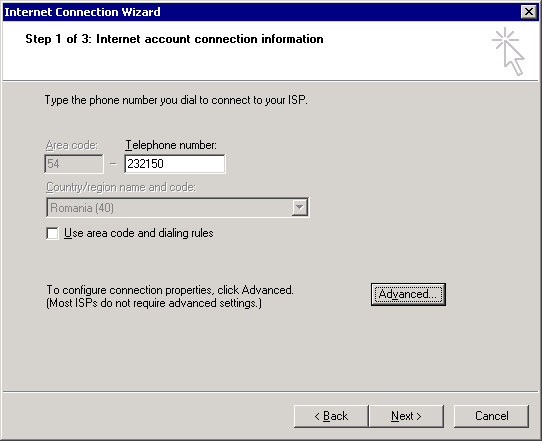Click the wizard cursor icon in header
This screenshot has width=542, height=441.
508,51
